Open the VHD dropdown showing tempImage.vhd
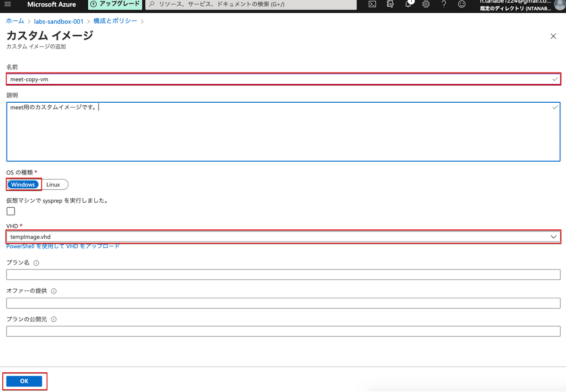566x392 pixels. pos(283,237)
